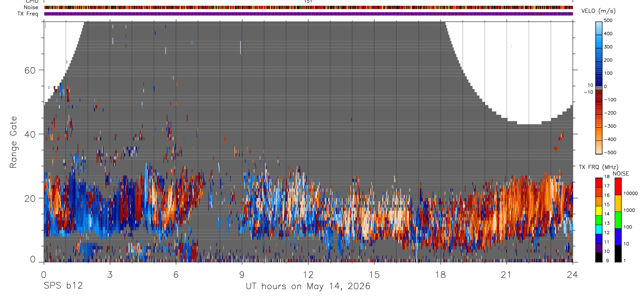Image resolution: width=644 pixels, height=297 pixels.
Task: Click UT hour tick label 3
Action: (110, 274)
